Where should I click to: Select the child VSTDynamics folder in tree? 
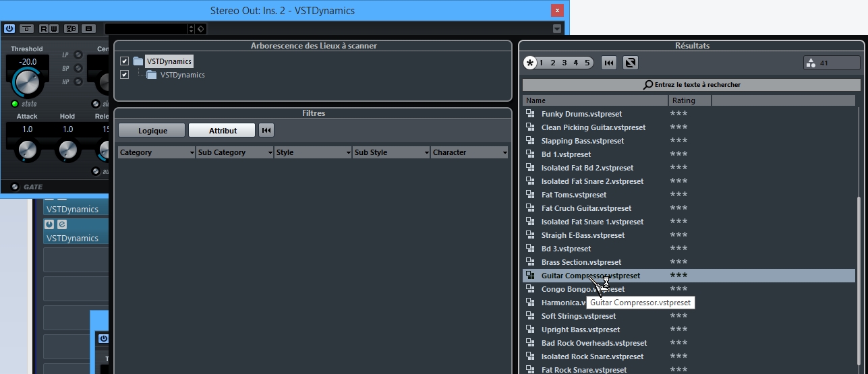[182, 75]
